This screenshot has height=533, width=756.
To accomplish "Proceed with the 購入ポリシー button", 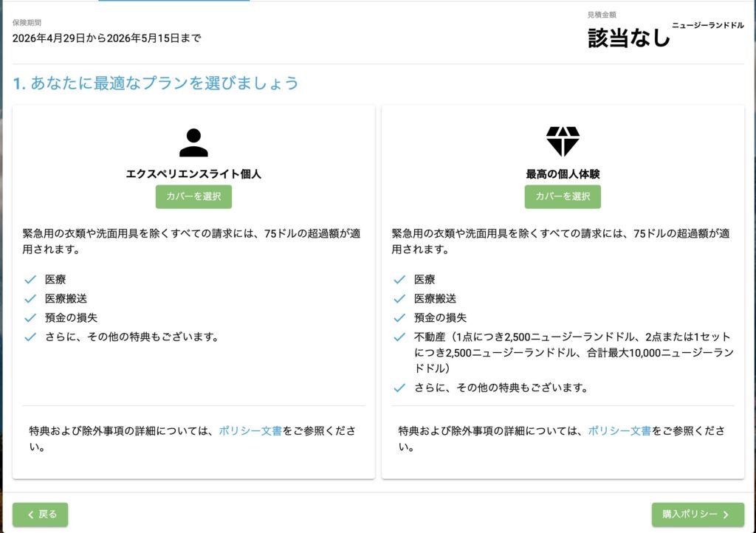I will tap(697, 515).
